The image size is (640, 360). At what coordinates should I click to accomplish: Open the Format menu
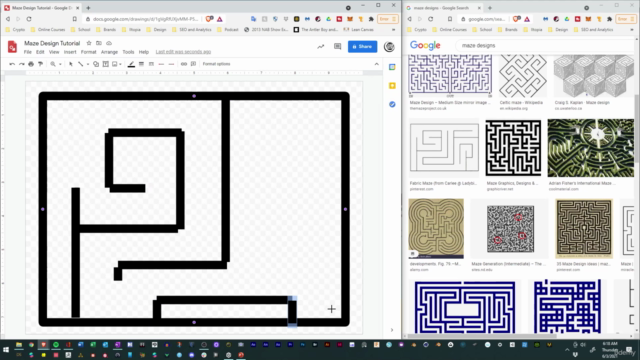pos(89,52)
